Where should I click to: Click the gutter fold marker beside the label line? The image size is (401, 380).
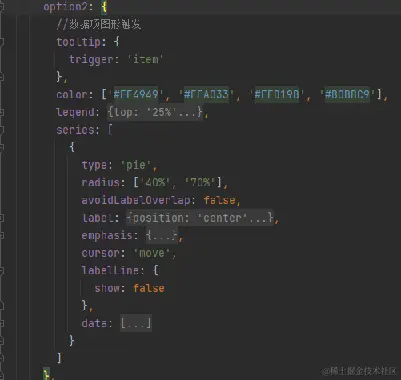pos(1,218)
